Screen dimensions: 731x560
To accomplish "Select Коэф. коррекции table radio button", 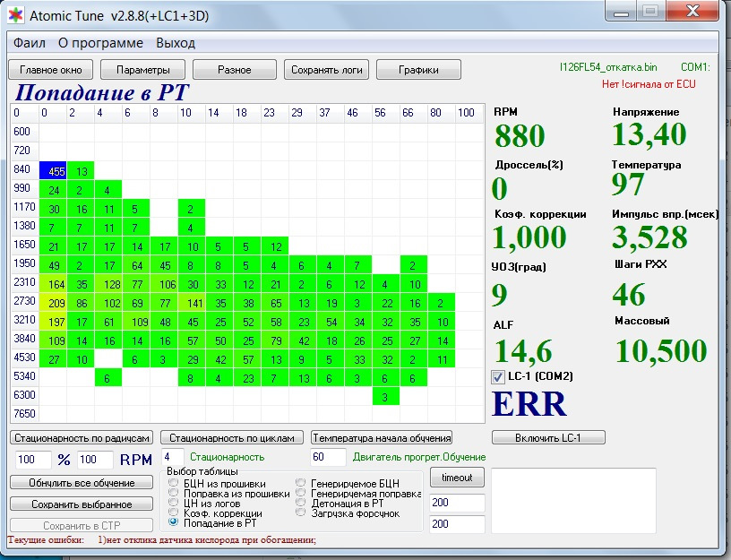I will [174, 512].
